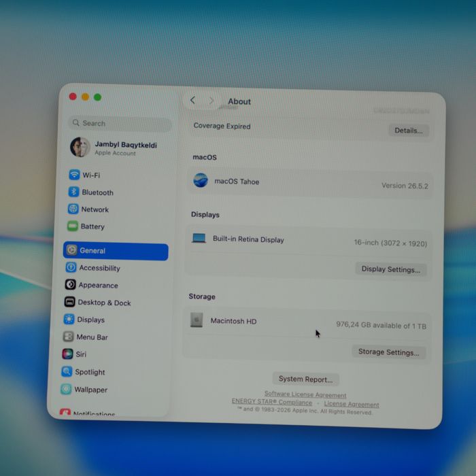Screen dimensions: 476x476
Task: Focus the Search field
Action: coord(120,124)
